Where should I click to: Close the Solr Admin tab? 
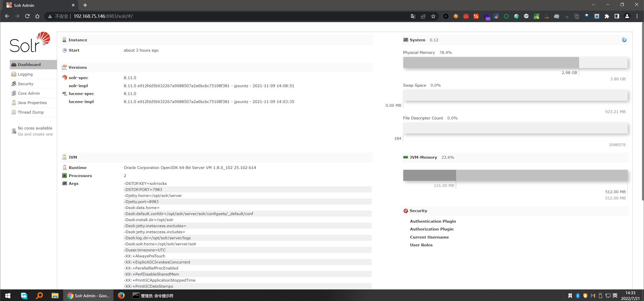(73, 5)
